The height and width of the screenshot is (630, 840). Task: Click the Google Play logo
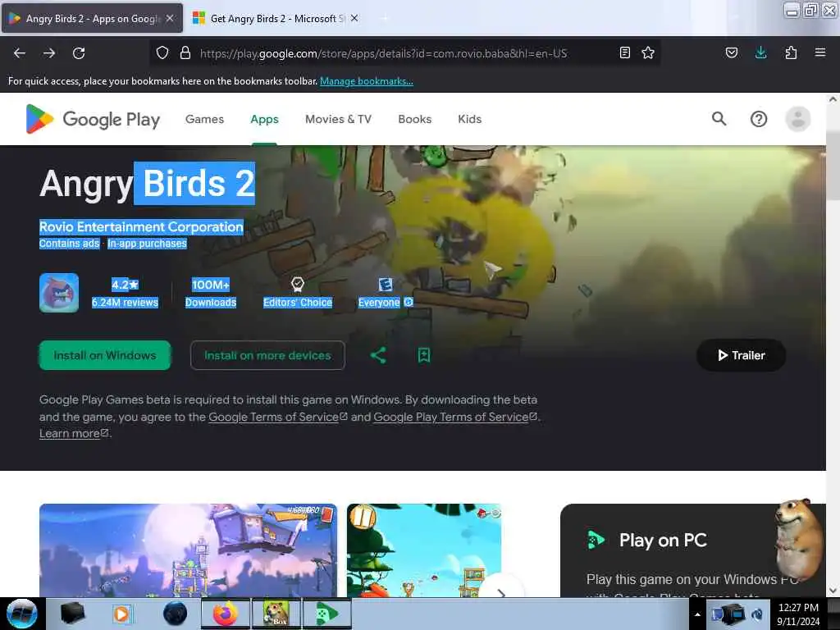pos(94,119)
